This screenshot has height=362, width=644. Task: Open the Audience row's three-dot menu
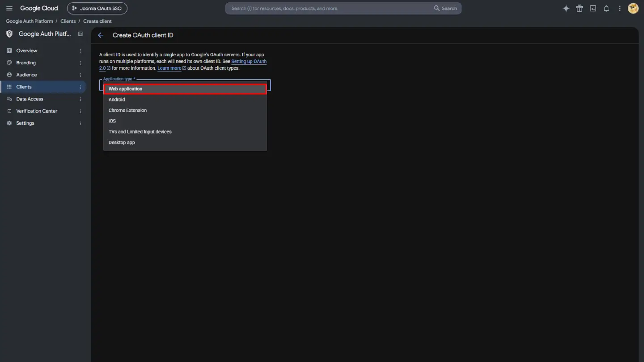[80, 75]
